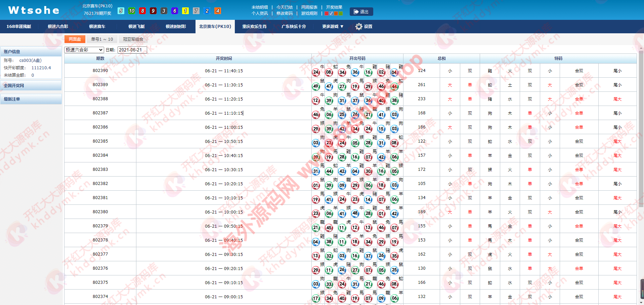The width and height of the screenshot is (644, 305).
Task: Select the red theme color square
Action: 327,13
